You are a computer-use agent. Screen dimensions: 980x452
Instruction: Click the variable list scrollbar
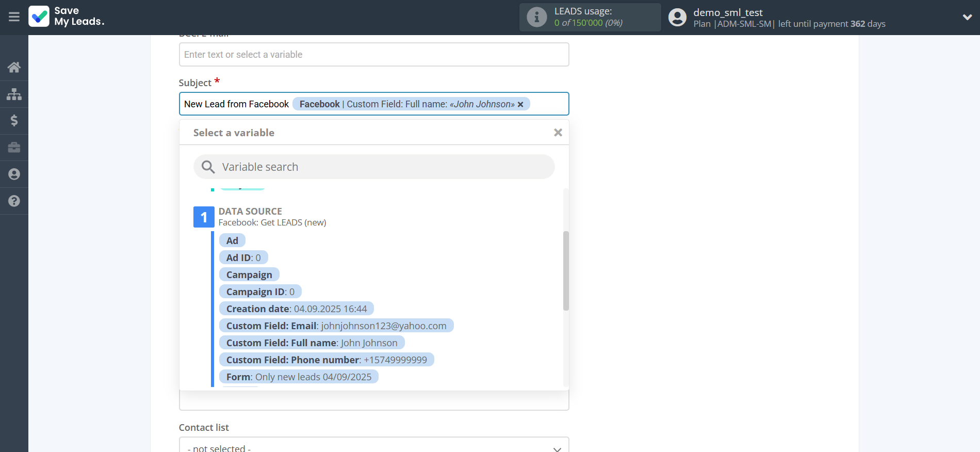566,271
